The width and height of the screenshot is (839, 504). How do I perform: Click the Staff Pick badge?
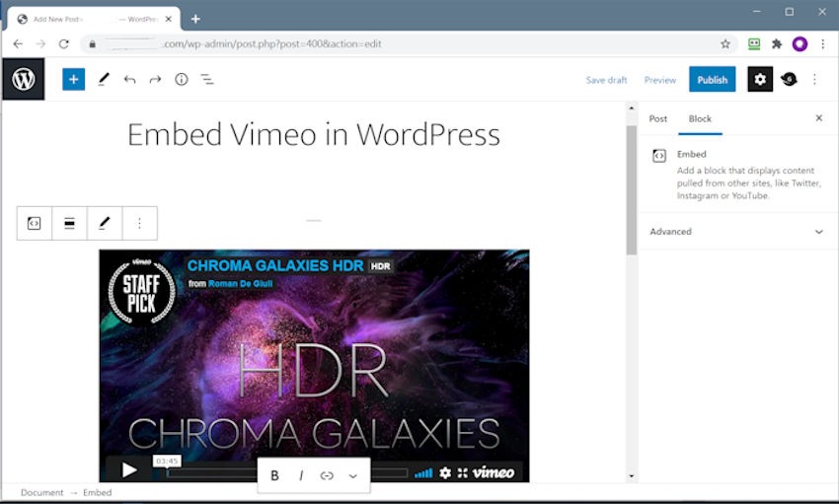(x=142, y=291)
